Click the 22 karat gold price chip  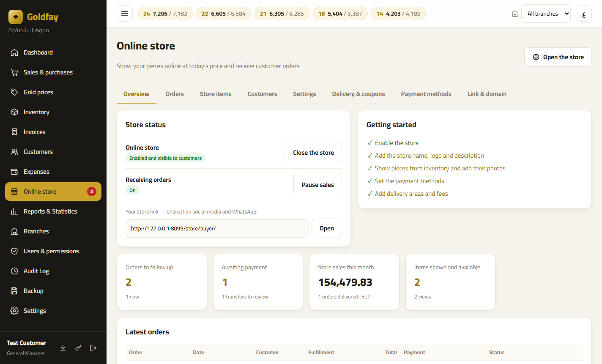pyautogui.click(x=224, y=14)
